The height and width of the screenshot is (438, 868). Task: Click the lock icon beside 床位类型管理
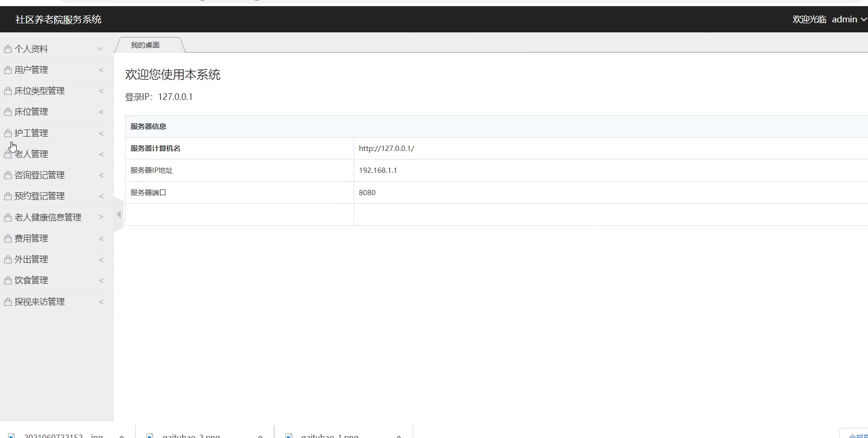click(8, 90)
